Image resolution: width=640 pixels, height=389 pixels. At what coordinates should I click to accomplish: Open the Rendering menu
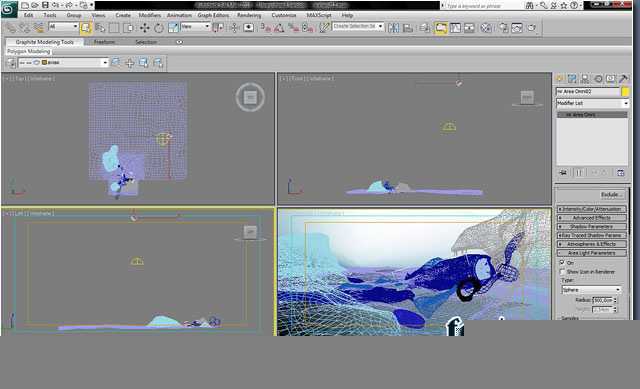[x=249, y=15]
